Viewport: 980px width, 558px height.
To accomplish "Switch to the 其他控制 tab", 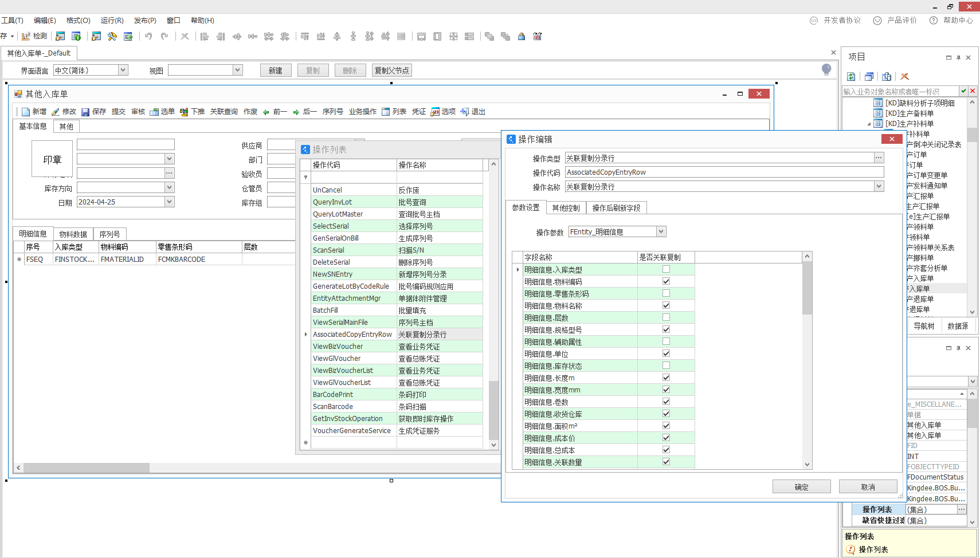I will click(566, 208).
